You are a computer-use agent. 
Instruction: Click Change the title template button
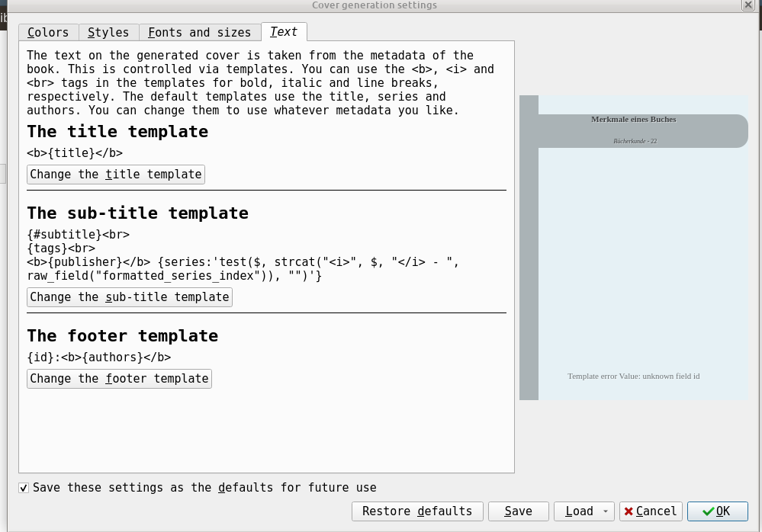116,175
